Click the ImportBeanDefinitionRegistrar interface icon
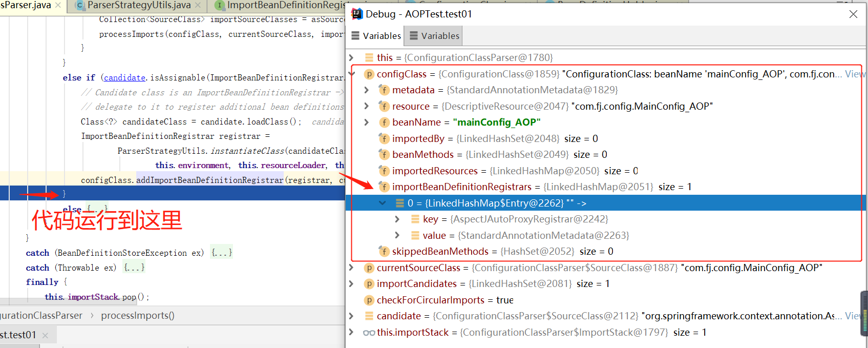This screenshot has width=868, height=348. (219, 5)
